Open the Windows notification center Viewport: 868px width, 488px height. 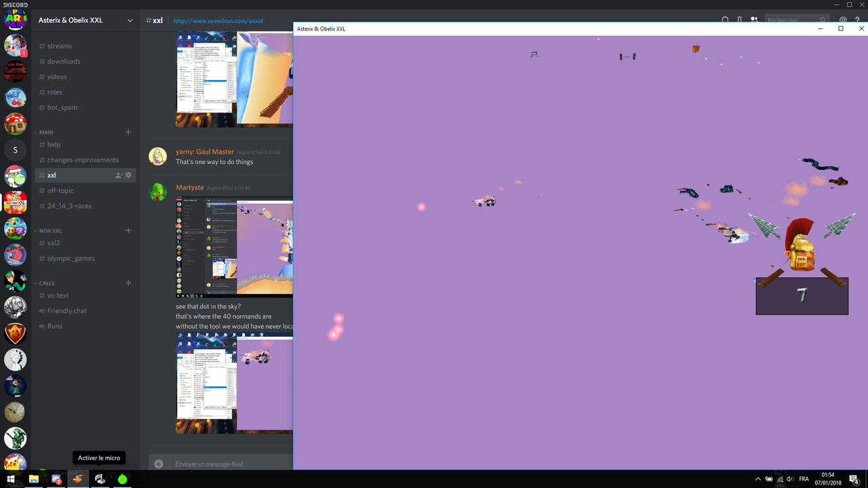(856, 479)
